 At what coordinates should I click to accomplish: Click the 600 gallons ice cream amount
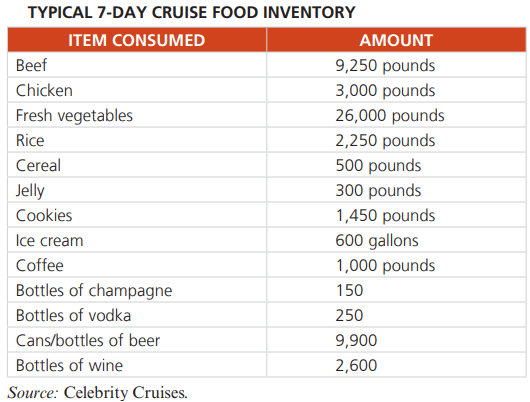coord(377,241)
